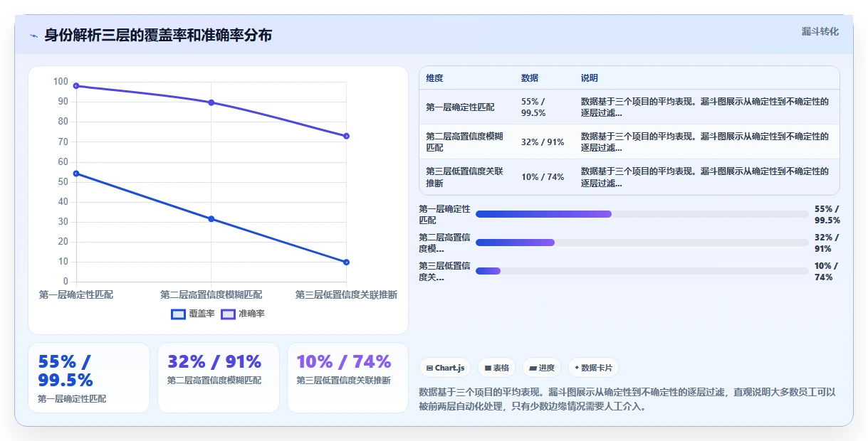Image resolution: width=868 pixels, height=441 pixels.
Task: Toggle the 准确率 legend swatch
Action: click(x=228, y=314)
